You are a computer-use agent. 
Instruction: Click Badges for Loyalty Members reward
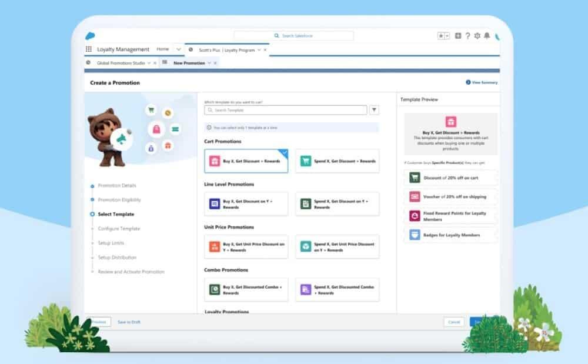click(x=451, y=235)
